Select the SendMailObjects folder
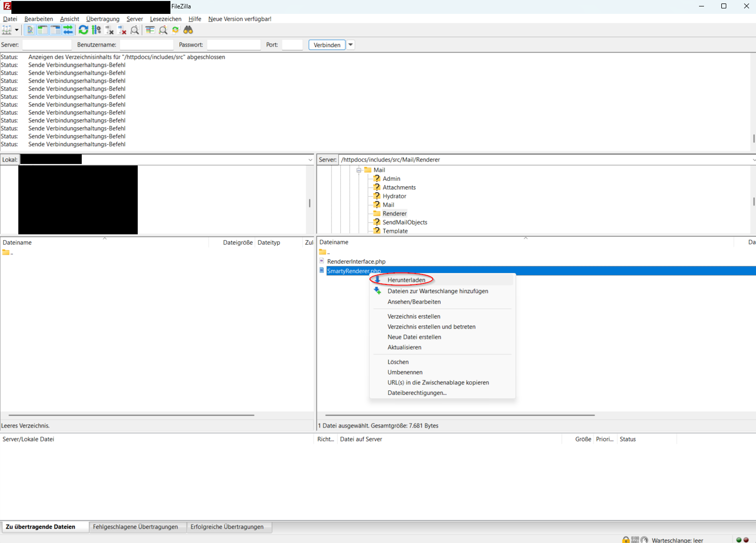Image resolution: width=756 pixels, height=543 pixels. [x=405, y=222]
